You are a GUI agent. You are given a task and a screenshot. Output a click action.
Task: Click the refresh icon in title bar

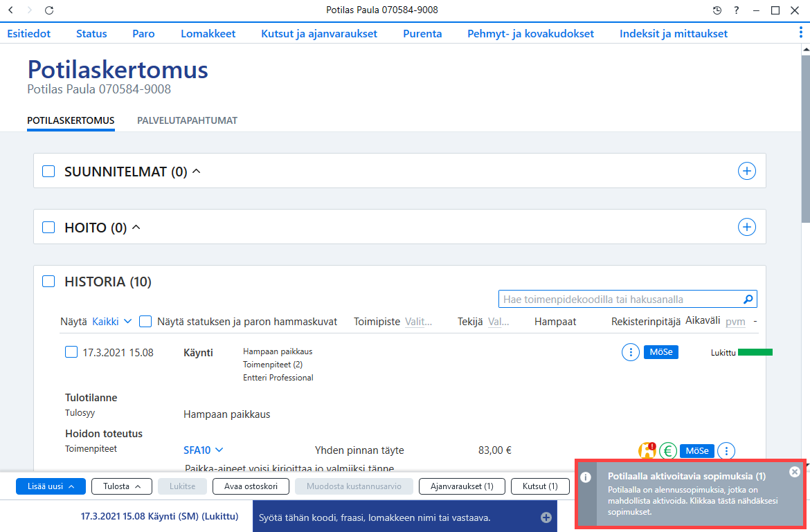point(49,10)
